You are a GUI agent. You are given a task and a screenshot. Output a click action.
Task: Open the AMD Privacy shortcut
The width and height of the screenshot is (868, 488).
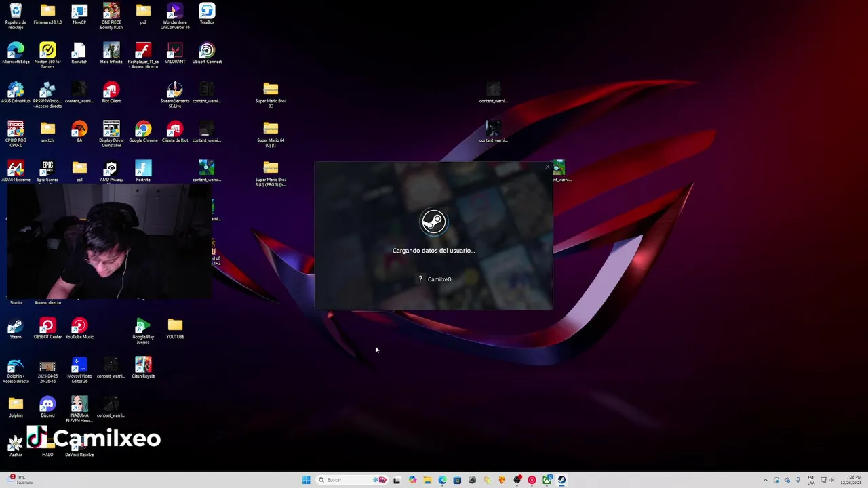pyautogui.click(x=111, y=172)
